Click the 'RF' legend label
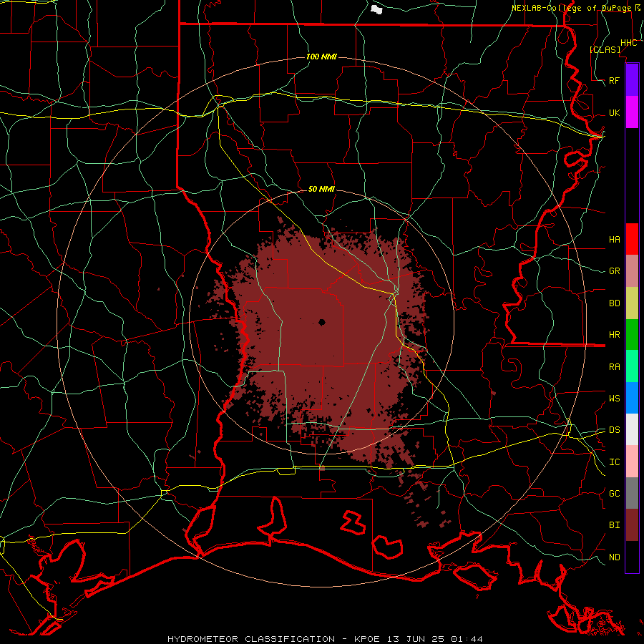The image size is (644, 644). pos(614,80)
